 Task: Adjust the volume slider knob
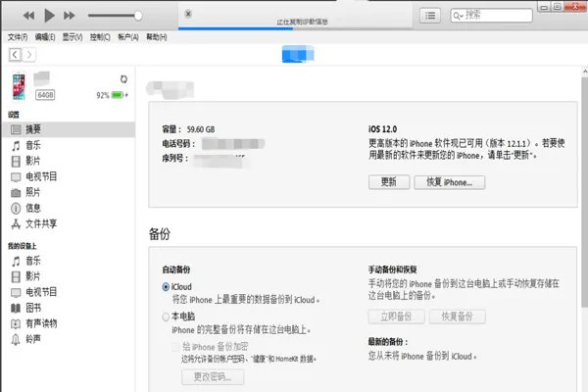[138, 16]
